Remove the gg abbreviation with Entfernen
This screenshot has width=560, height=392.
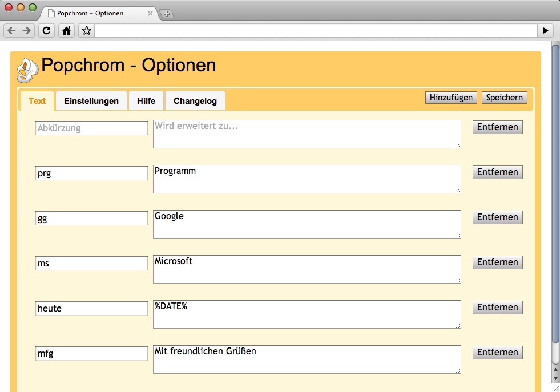point(497,217)
